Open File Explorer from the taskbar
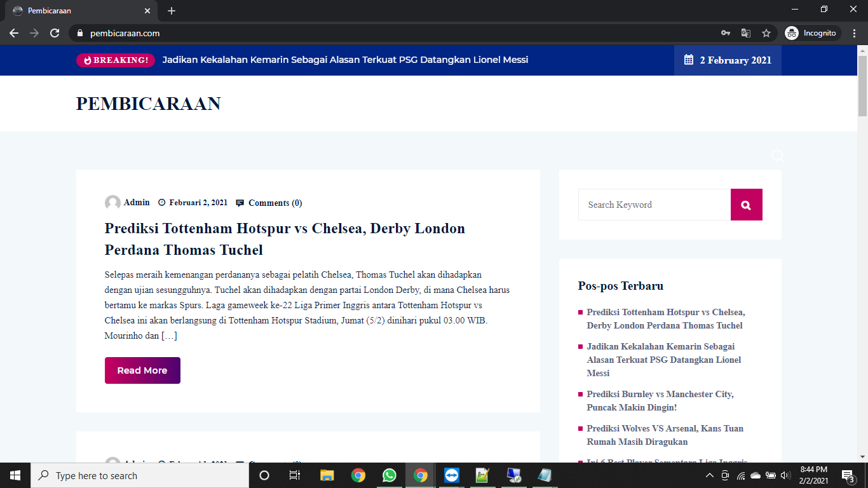The height and width of the screenshot is (488, 868). pyautogui.click(x=327, y=475)
